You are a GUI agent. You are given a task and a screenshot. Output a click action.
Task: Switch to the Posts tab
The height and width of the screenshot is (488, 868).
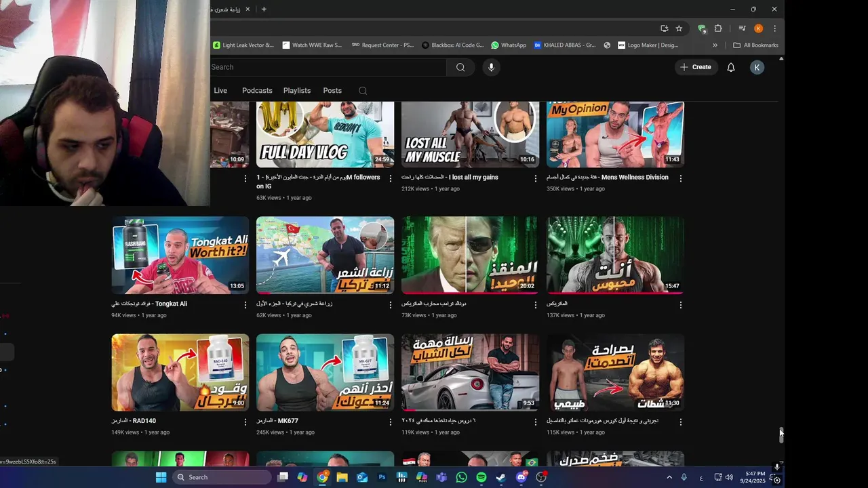click(332, 91)
